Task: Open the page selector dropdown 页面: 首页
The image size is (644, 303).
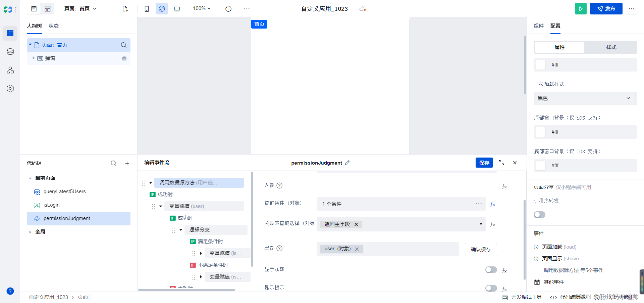Action: 80,9
